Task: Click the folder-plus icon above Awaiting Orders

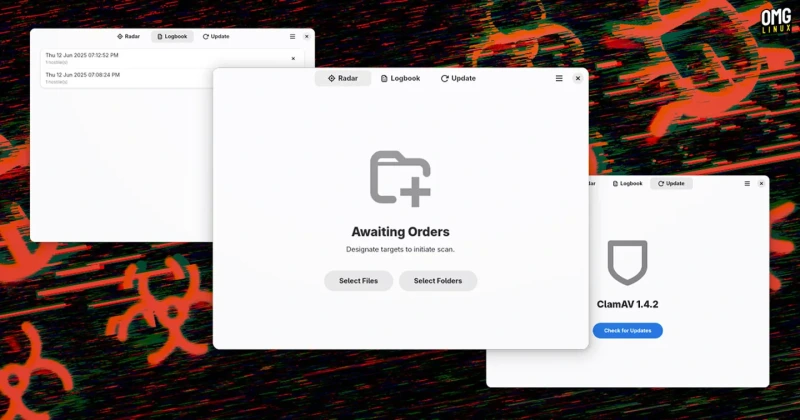Action: tap(401, 179)
